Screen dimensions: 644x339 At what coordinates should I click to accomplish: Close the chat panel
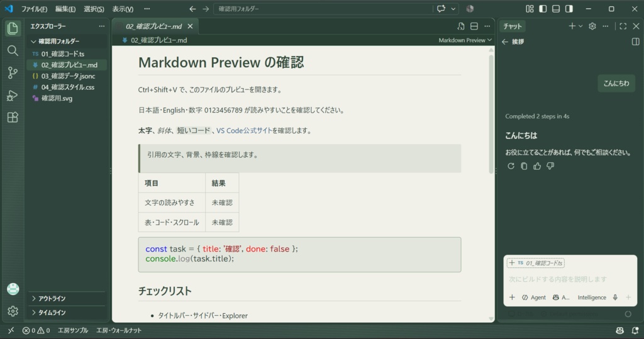point(636,26)
